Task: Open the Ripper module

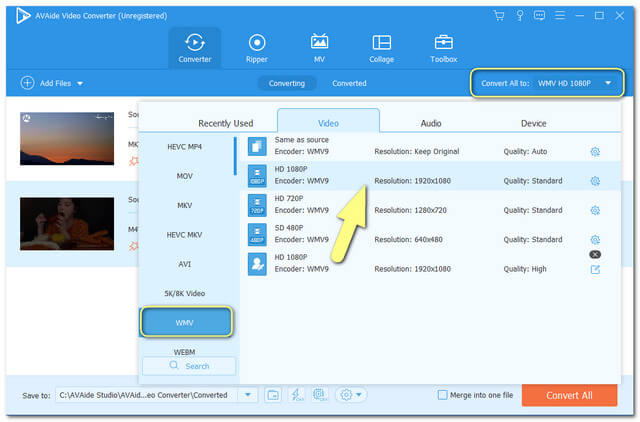Action: click(257, 48)
